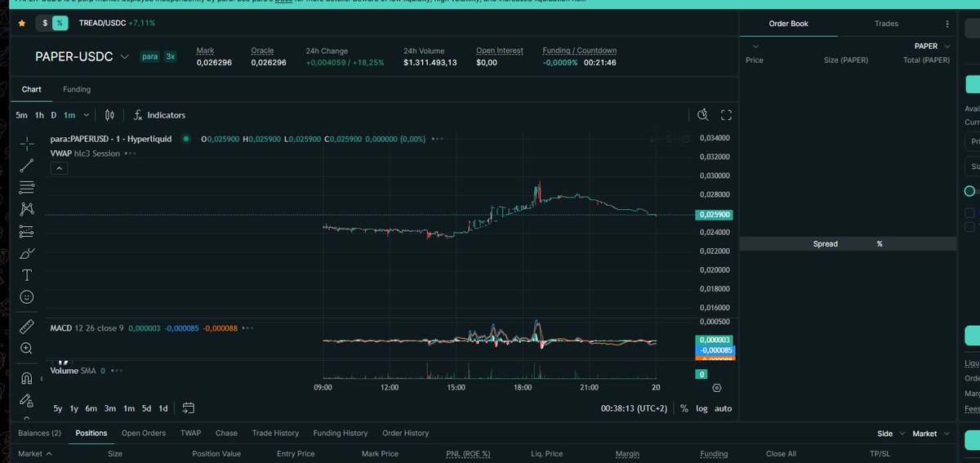This screenshot has height=463, width=980.
Task: Select the crosshair cursor tool
Action: tap(26, 144)
